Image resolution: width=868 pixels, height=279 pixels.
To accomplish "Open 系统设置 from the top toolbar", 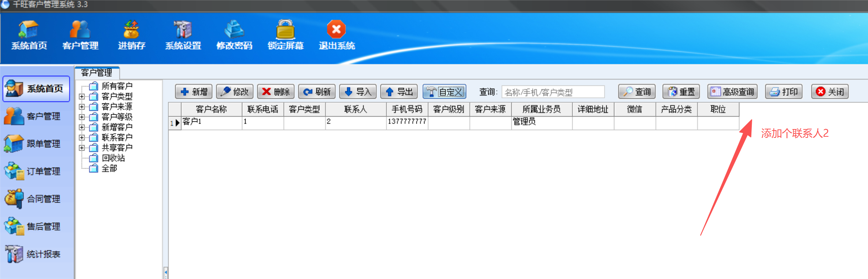I will (x=183, y=30).
